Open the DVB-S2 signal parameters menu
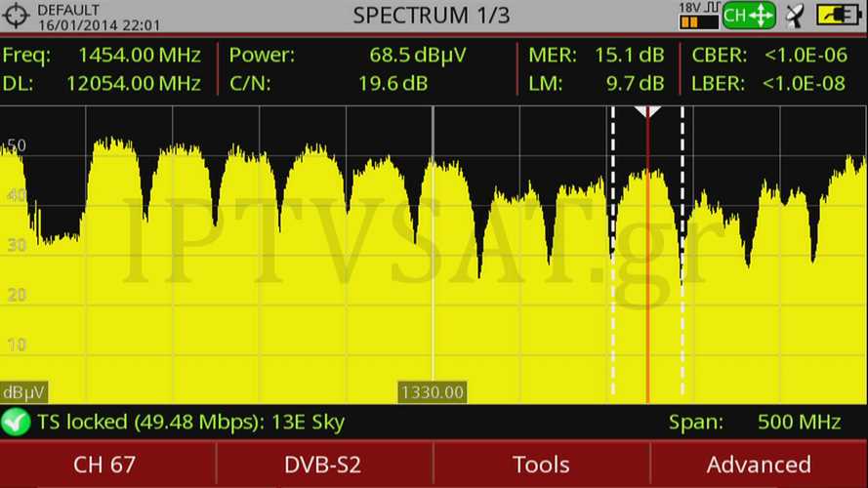This screenshot has width=868, height=488. tap(323, 465)
